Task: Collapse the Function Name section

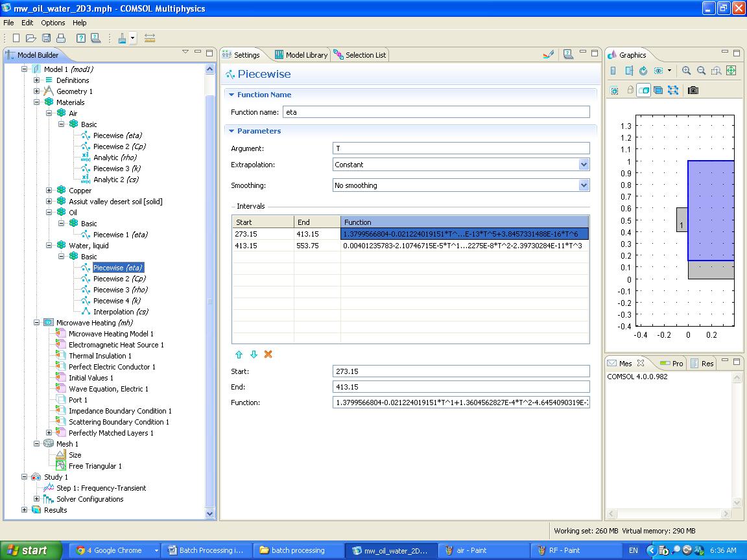Action: pyautogui.click(x=230, y=95)
